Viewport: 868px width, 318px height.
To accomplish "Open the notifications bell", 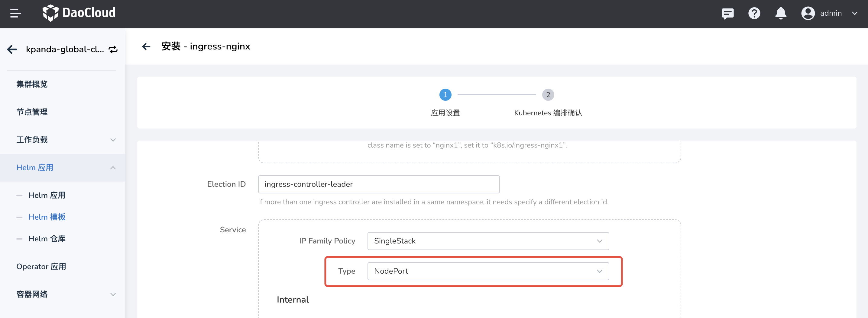I will click(x=781, y=13).
